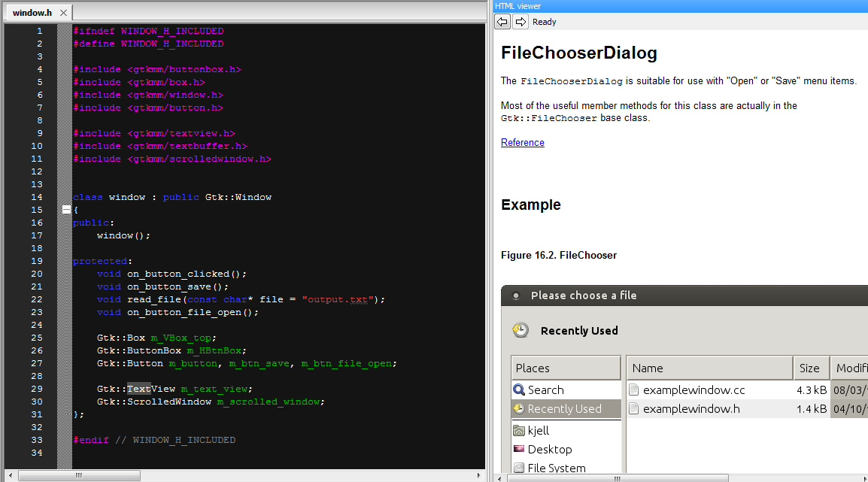Click the class window declaration on line 14
The image size is (868, 482).
tap(172, 197)
